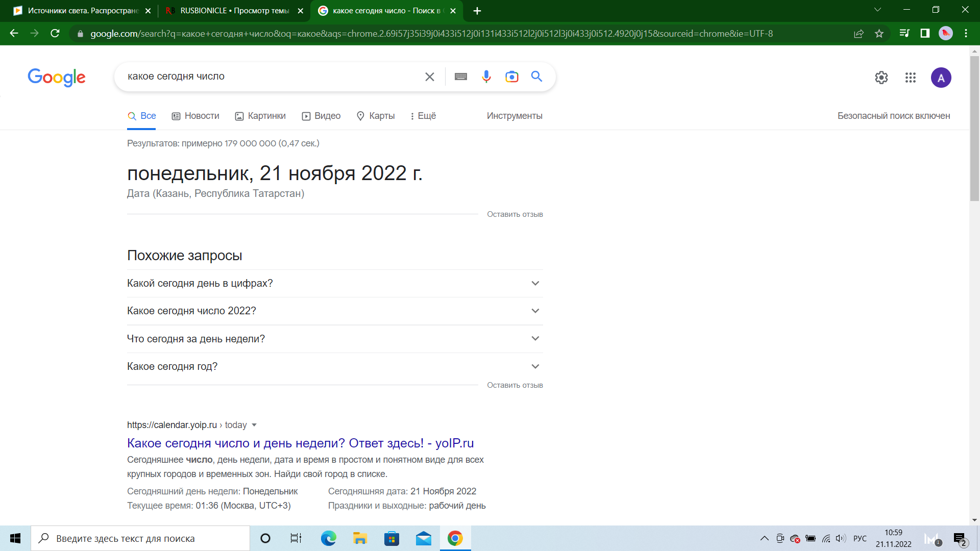The height and width of the screenshot is (551, 980).
Task: Click the magnifier search button
Action: point(536,77)
